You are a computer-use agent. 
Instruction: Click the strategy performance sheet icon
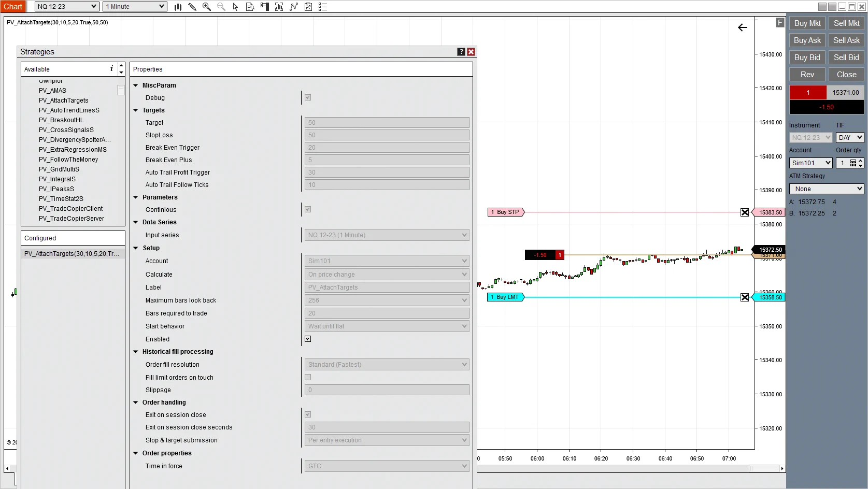(x=308, y=7)
